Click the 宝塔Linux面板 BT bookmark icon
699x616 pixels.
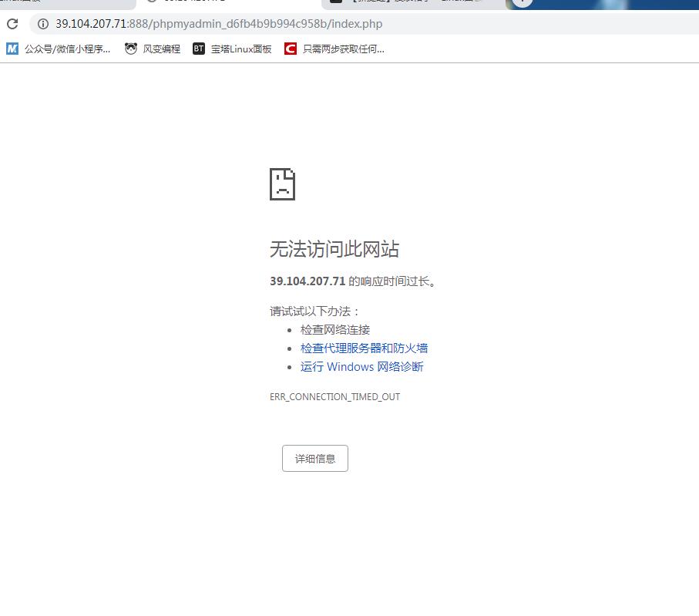click(198, 49)
